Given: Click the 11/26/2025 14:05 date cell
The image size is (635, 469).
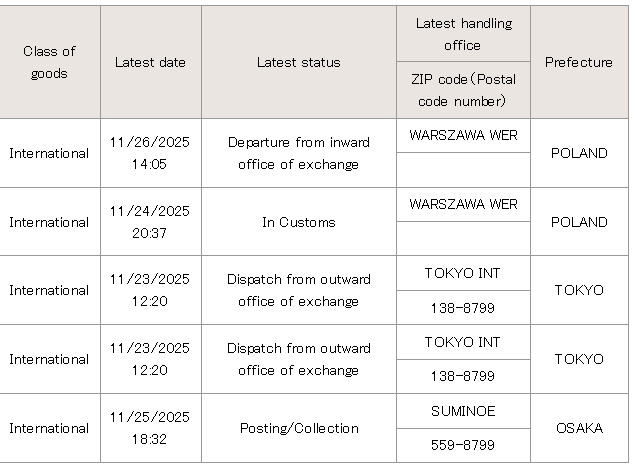Looking at the screenshot, I should click(x=150, y=153).
